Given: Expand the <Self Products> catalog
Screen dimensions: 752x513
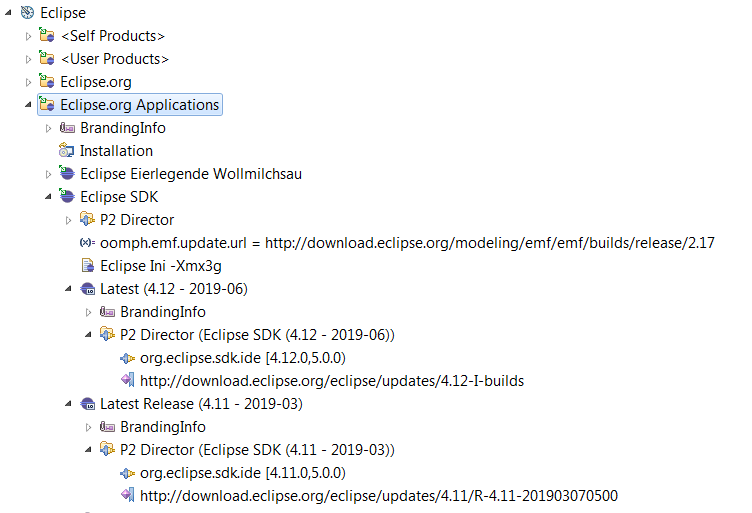Looking at the screenshot, I should click(x=28, y=36).
